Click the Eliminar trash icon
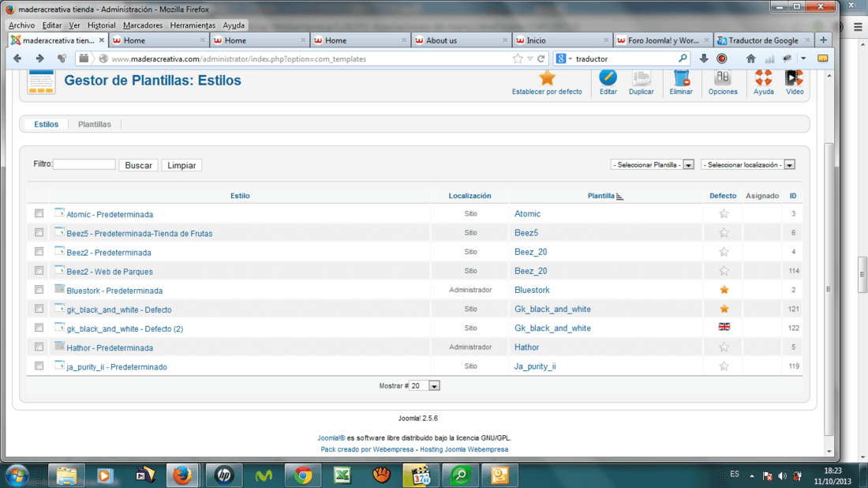The height and width of the screenshot is (488, 868). [681, 77]
